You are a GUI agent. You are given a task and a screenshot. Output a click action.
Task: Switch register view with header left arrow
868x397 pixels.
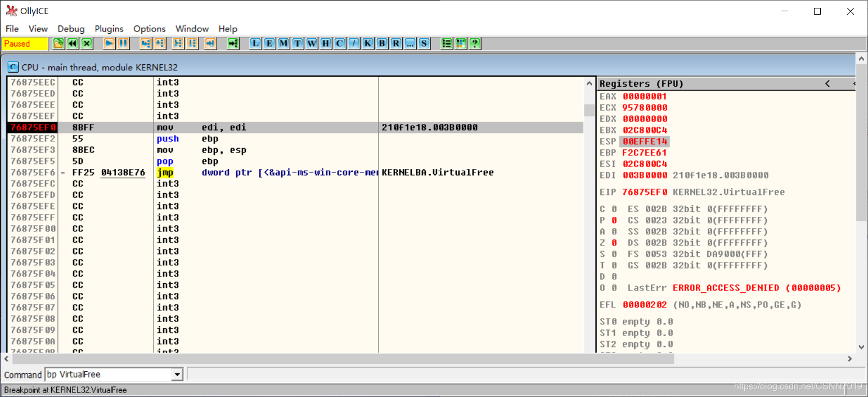827,83
